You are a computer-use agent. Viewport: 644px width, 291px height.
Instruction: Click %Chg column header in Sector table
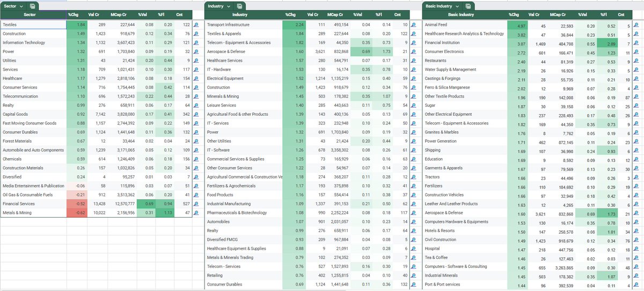click(74, 15)
